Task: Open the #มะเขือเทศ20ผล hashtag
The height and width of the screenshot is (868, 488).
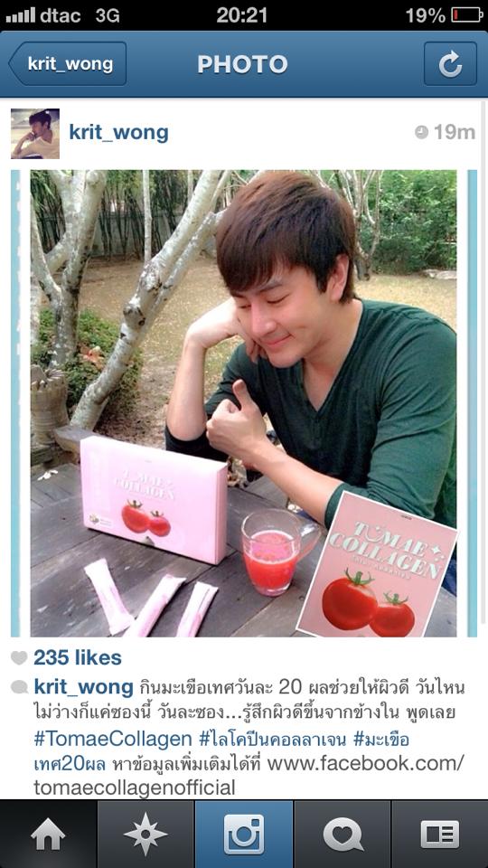Action: 221,751
